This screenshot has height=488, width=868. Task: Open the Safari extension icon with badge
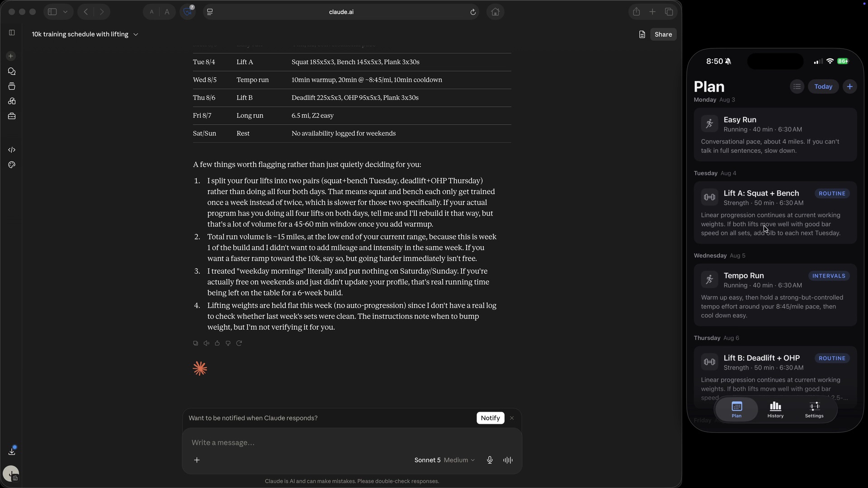(x=188, y=11)
